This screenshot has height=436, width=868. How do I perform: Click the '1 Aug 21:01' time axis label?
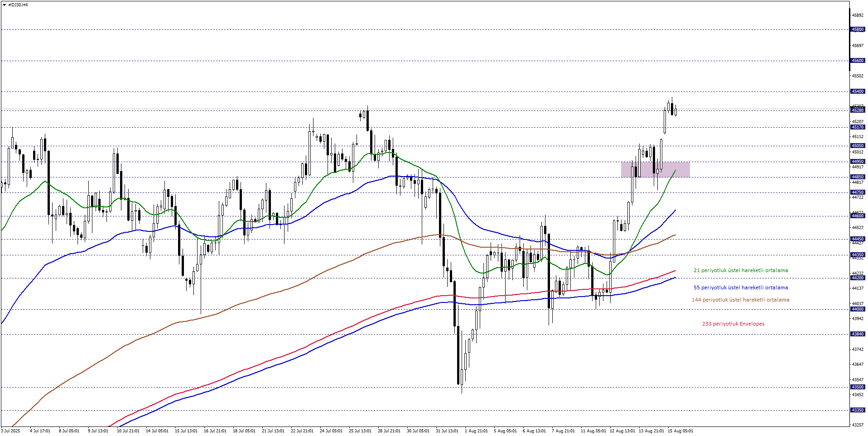tap(476, 431)
